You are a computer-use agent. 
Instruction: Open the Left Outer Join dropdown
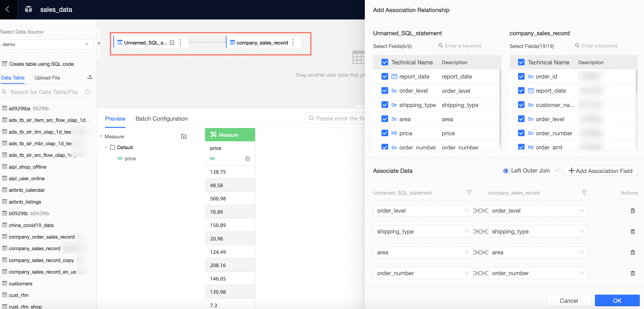(x=531, y=171)
